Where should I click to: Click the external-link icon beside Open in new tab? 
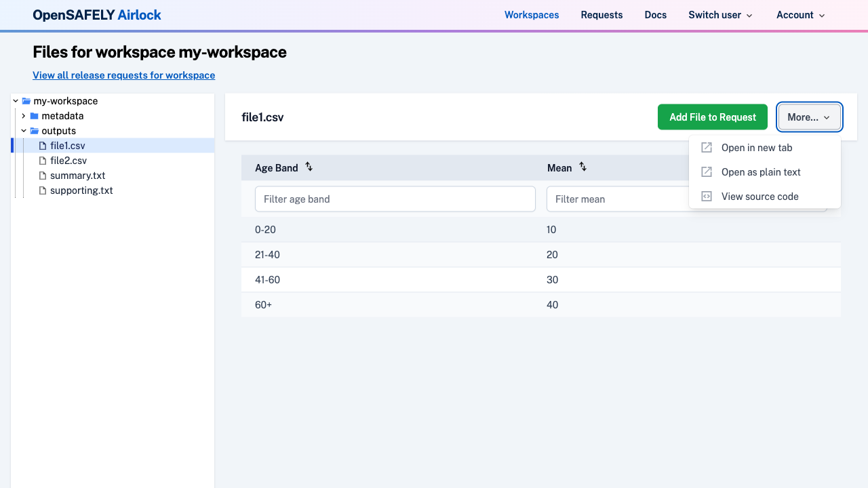click(x=706, y=147)
